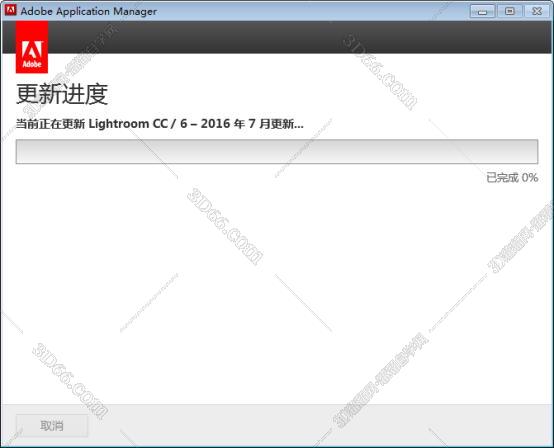Image resolution: width=554 pixels, height=448 pixels.
Task: Maximize the Adobe Application Manager window
Action: point(509,11)
